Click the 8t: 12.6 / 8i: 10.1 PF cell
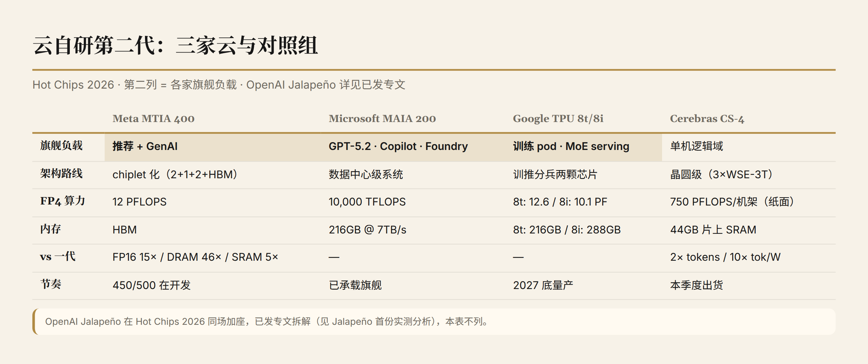The width and height of the screenshot is (868, 364). [583, 202]
